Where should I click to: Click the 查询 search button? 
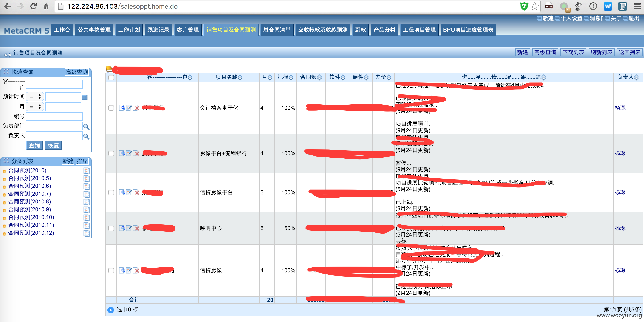34,146
